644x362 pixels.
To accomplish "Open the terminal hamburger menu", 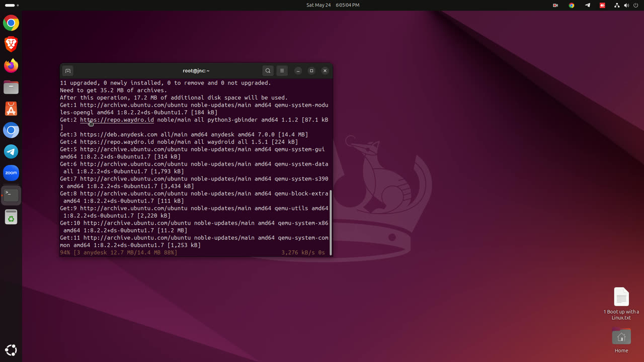I will pos(282,71).
